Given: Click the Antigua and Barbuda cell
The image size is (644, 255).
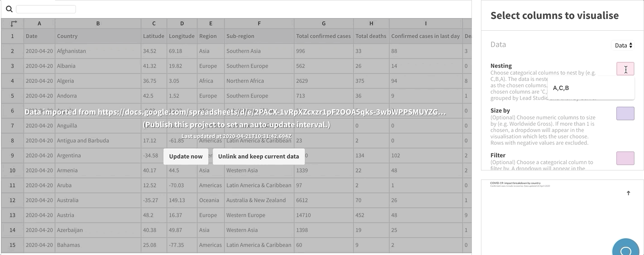Looking at the screenshot, I should point(98,141).
